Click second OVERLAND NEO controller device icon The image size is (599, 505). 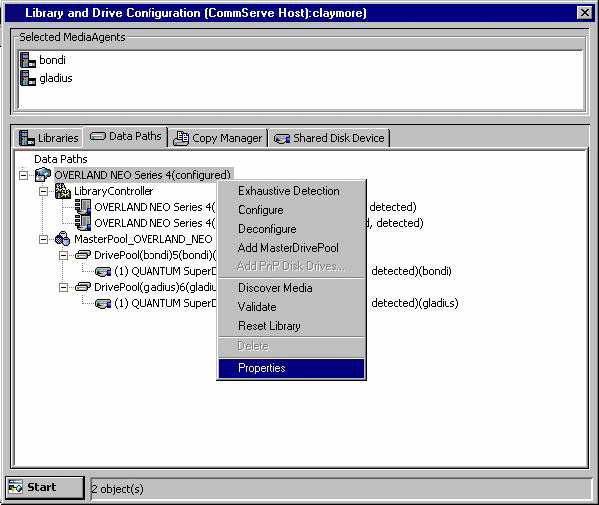(x=83, y=223)
